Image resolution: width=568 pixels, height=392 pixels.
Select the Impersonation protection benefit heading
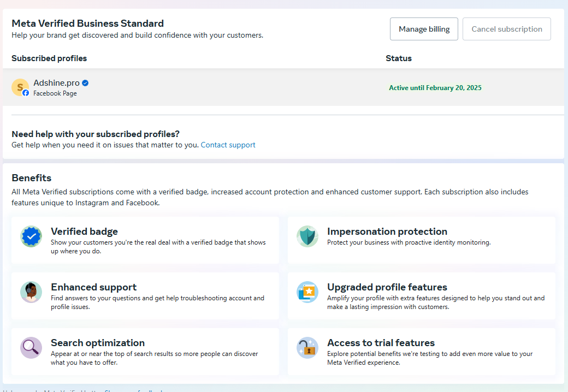[387, 231]
